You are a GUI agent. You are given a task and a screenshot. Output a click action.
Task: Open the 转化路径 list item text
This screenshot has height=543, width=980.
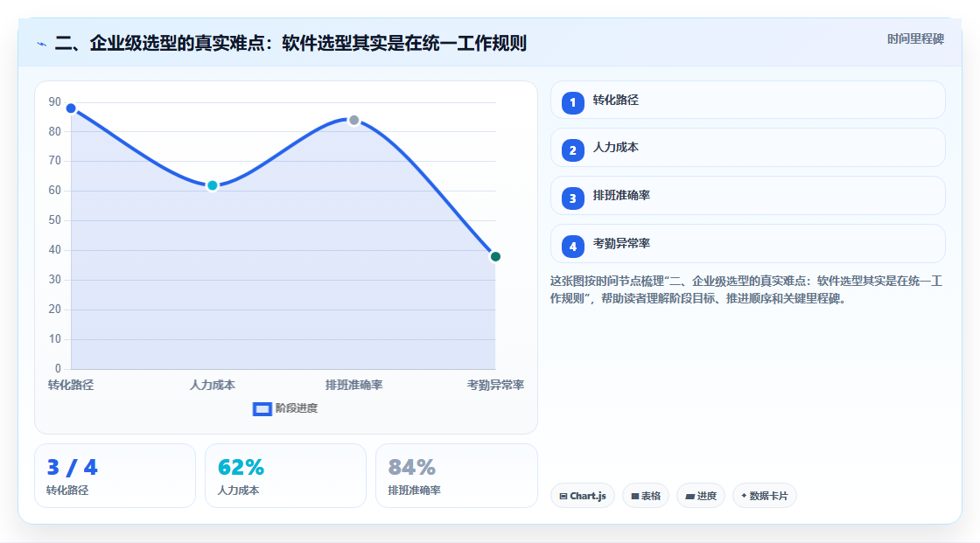click(x=616, y=100)
